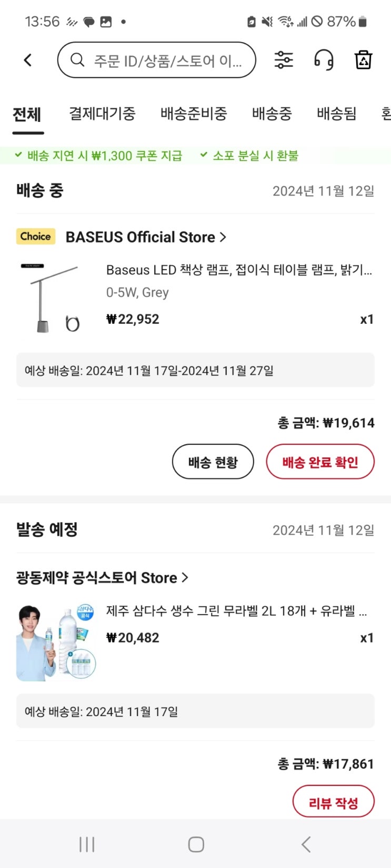391x868 pixels.
Task: Tap the 배송 현황 button
Action: 213,462
